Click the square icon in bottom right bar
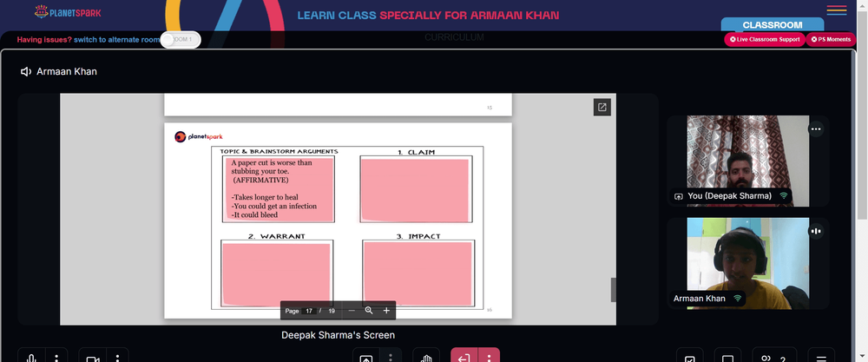The width and height of the screenshot is (868, 362). point(728,357)
